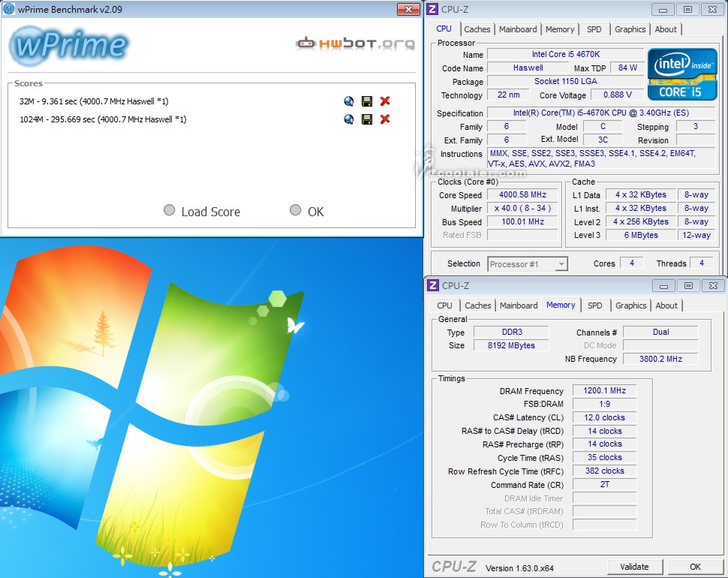
Task: Delete the 32M score red X
Action: [385, 101]
